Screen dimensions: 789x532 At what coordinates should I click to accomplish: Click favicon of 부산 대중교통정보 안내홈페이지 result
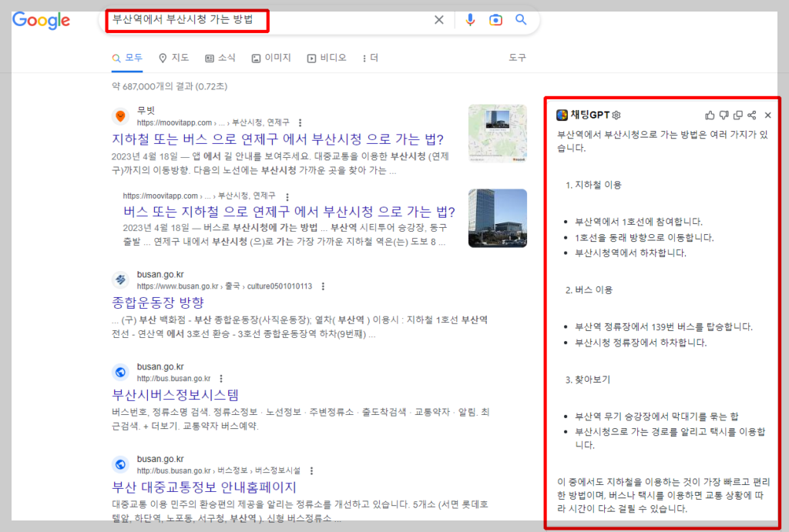point(120,464)
